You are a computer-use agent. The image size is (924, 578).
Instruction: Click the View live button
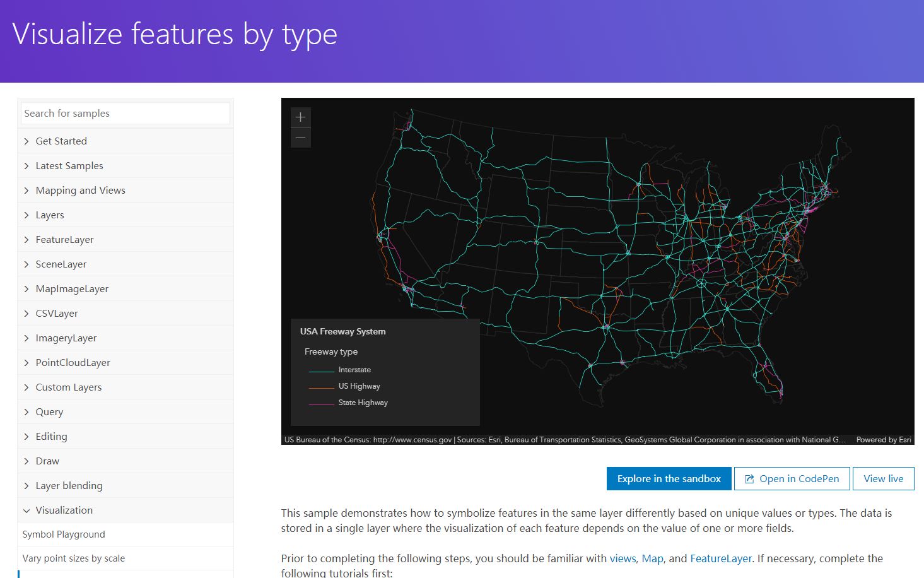(x=883, y=478)
